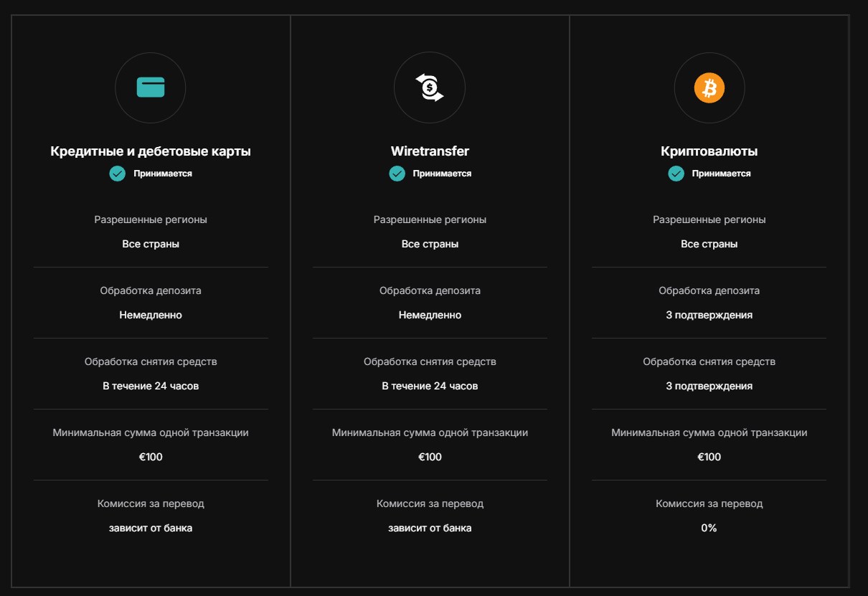Click the teal credit card icon
Image resolution: width=868 pixels, height=596 pixels.
coord(151,87)
